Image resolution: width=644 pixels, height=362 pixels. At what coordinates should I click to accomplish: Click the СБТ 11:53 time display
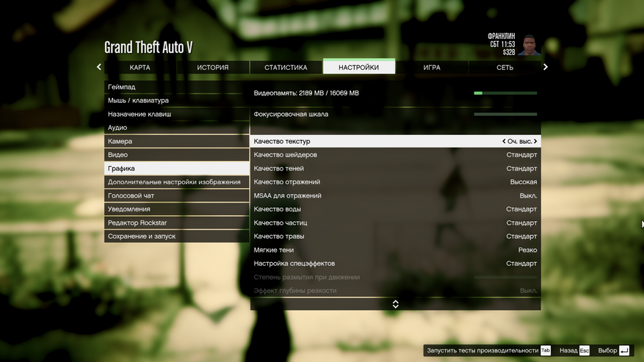coord(502,44)
